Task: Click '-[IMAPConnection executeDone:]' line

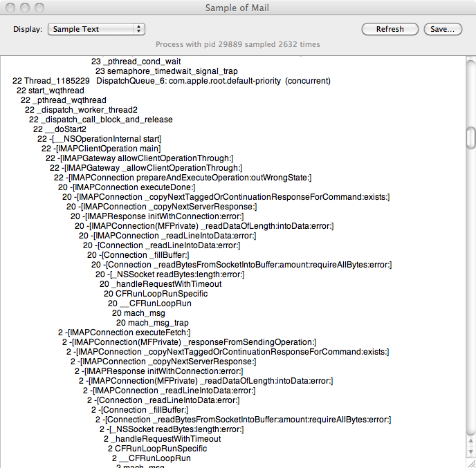Action: coord(127,187)
